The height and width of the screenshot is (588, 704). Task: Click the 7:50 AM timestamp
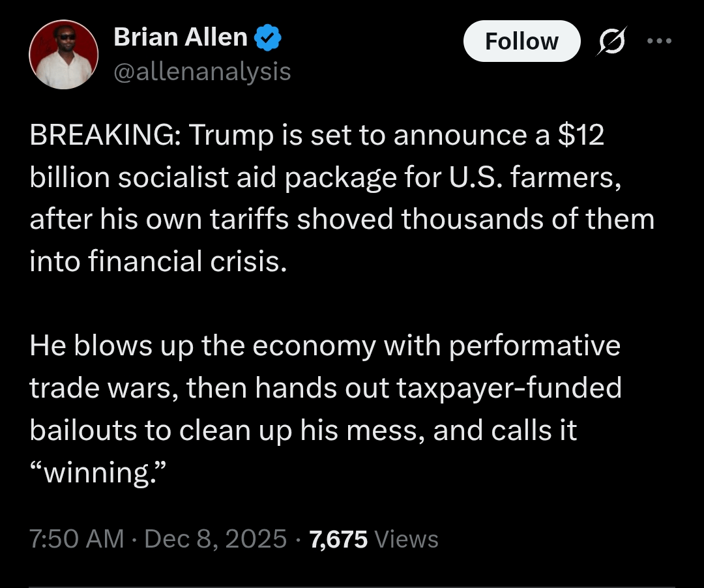76,539
